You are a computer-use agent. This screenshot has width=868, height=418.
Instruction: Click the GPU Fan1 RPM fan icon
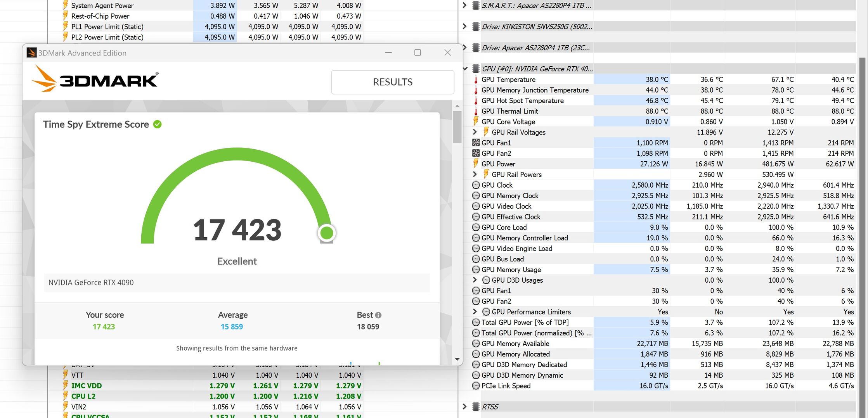[x=476, y=143]
